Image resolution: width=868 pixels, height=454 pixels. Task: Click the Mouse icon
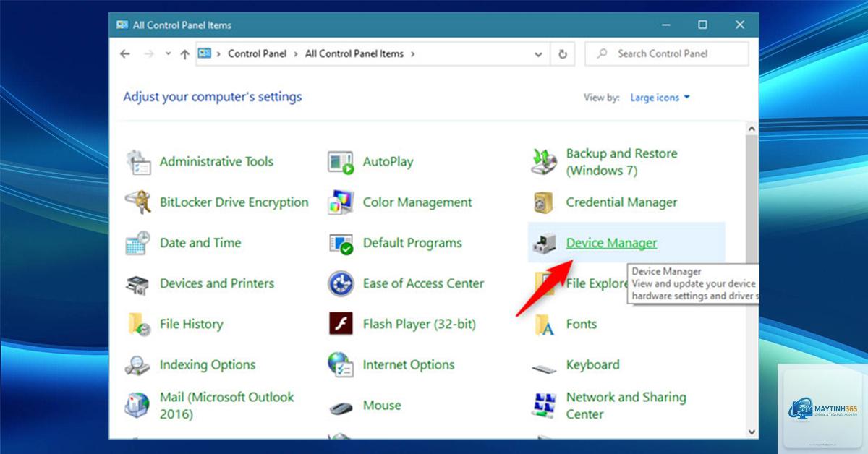point(341,406)
